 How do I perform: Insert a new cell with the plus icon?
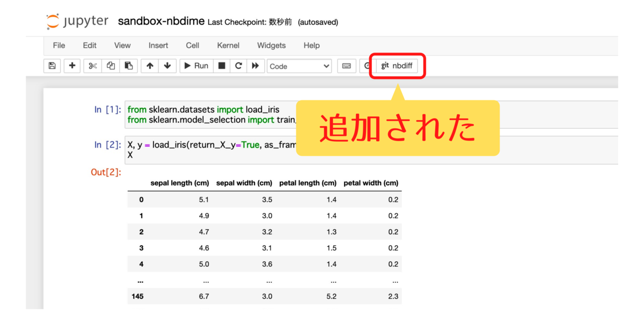(72, 65)
